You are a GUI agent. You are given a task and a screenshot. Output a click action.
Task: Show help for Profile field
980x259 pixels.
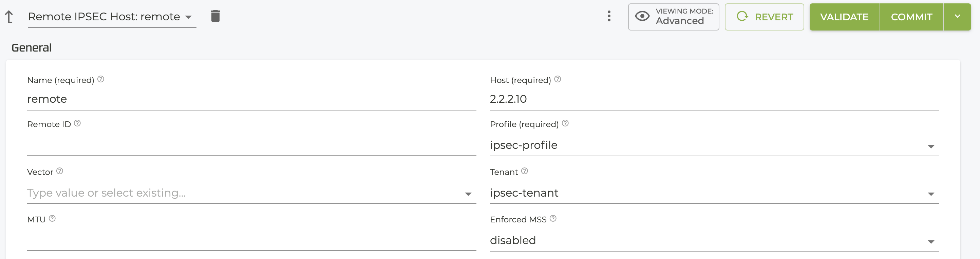pos(565,124)
